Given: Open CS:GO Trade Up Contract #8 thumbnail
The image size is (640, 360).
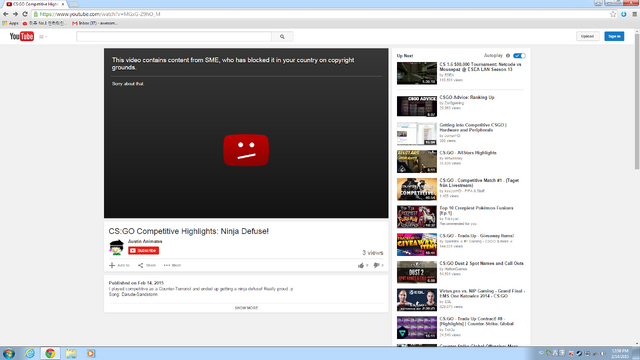Looking at the screenshot, I should tap(417, 327).
